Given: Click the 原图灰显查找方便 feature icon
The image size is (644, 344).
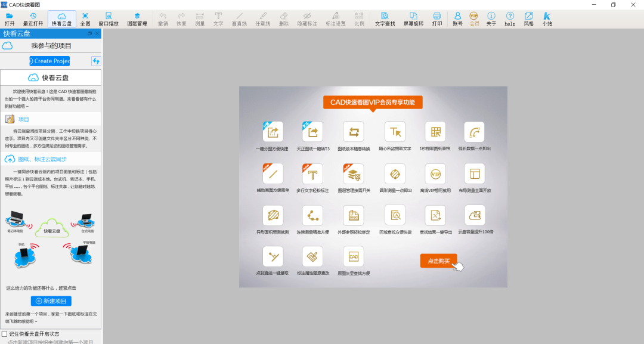Looking at the screenshot, I should (x=354, y=256).
